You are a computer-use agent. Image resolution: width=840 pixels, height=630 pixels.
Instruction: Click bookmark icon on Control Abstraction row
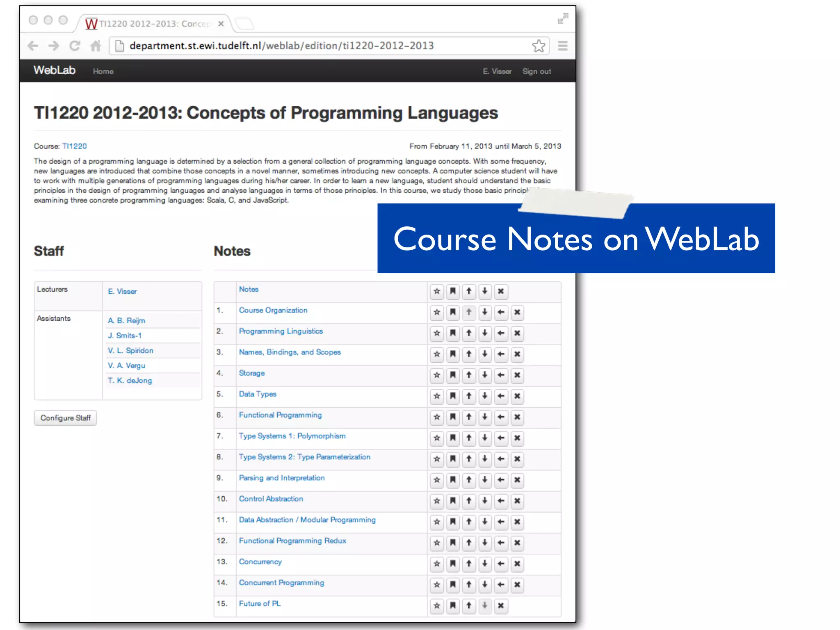[453, 501]
